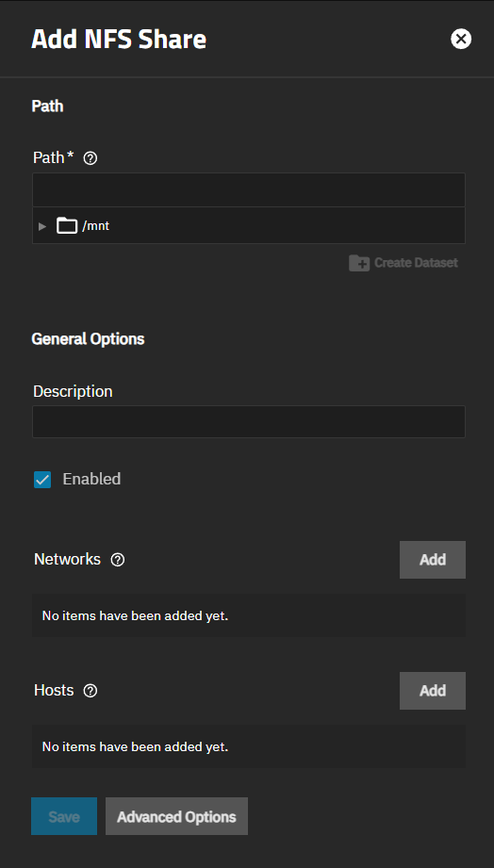Click the empty Networks list message
This screenshot has width=494, height=868.
tap(135, 615)
